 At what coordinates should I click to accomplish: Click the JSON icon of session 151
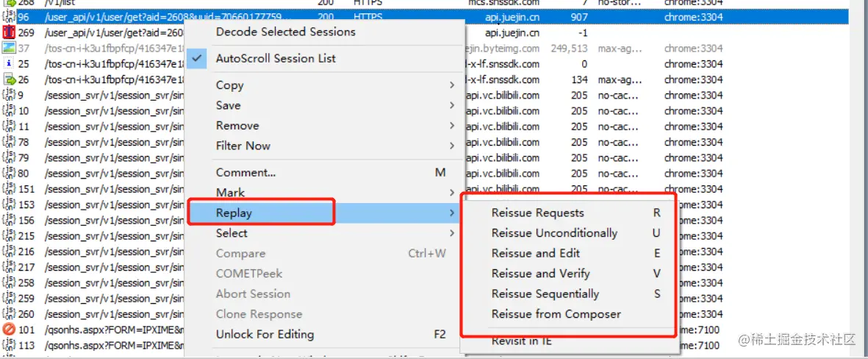[x=8, y=189]
